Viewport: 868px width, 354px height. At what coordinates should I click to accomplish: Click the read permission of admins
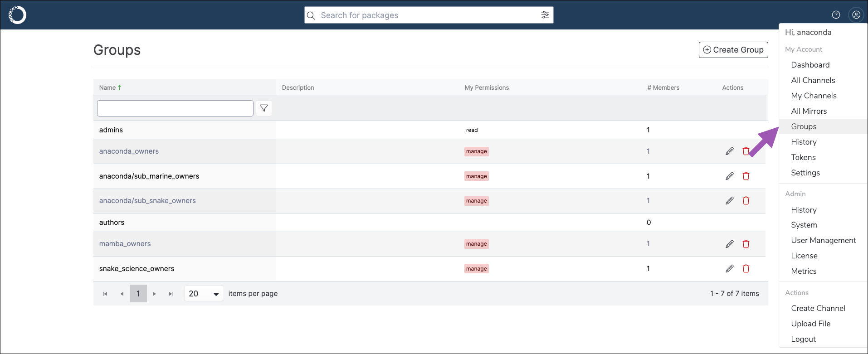point(472,130)
